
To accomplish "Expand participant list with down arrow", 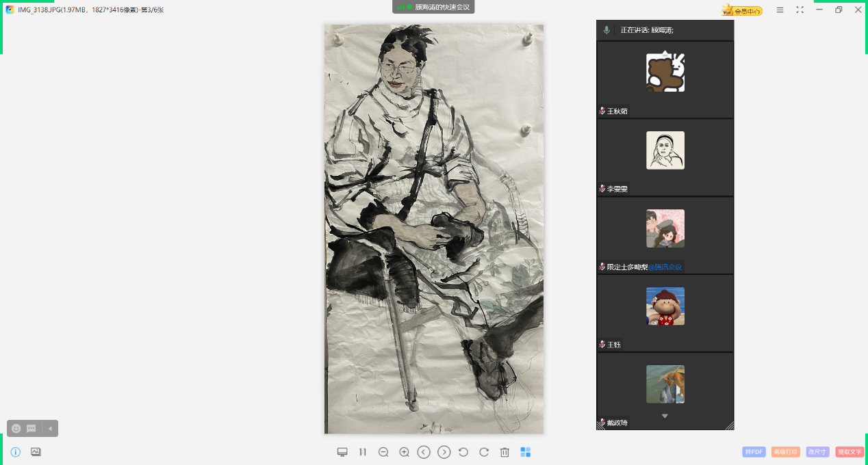I will point(664,416).
